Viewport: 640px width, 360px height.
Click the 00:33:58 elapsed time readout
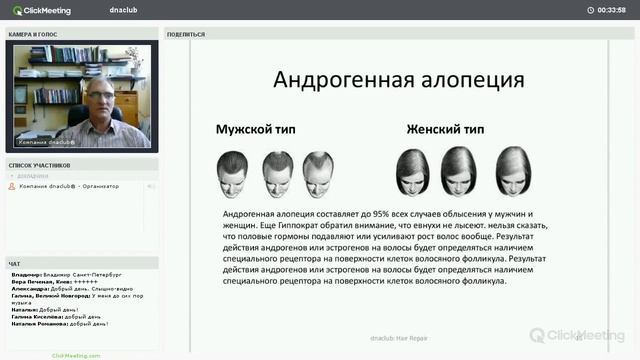click(611, 10)
